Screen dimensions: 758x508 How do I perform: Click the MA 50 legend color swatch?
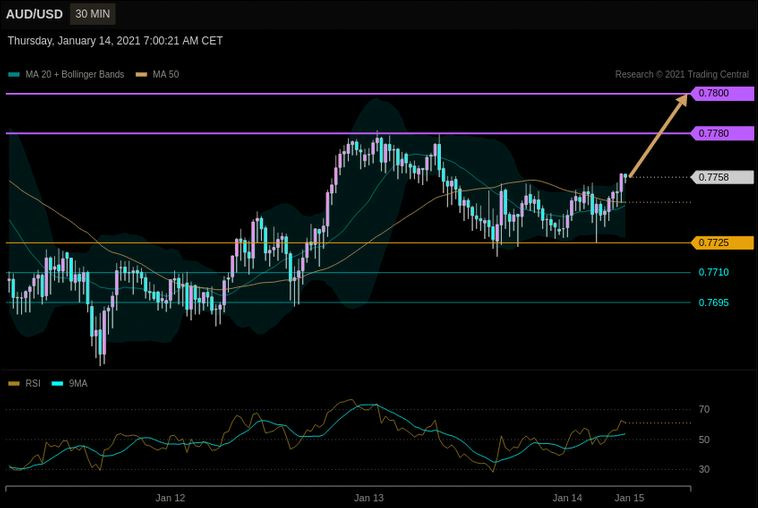pos(141,74)
